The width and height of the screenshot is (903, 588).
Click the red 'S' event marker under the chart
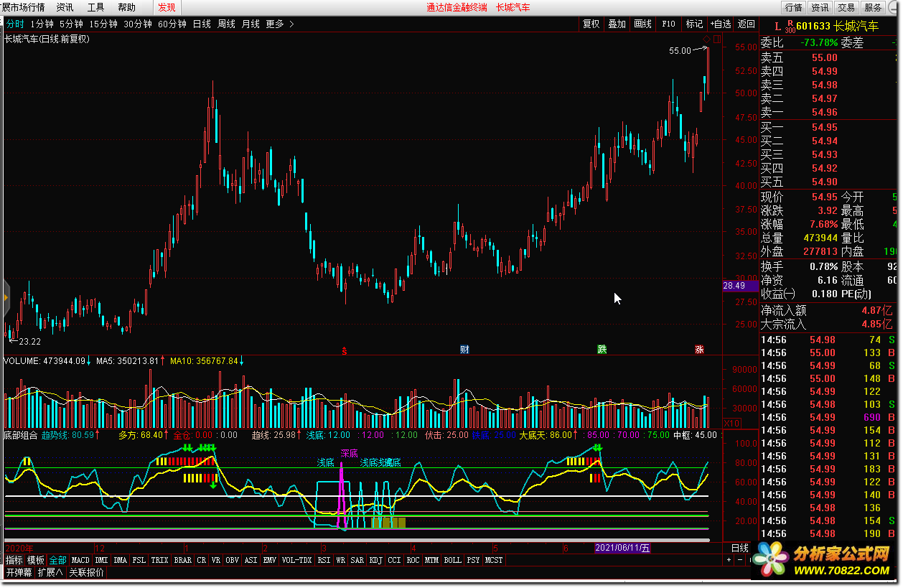345,350
